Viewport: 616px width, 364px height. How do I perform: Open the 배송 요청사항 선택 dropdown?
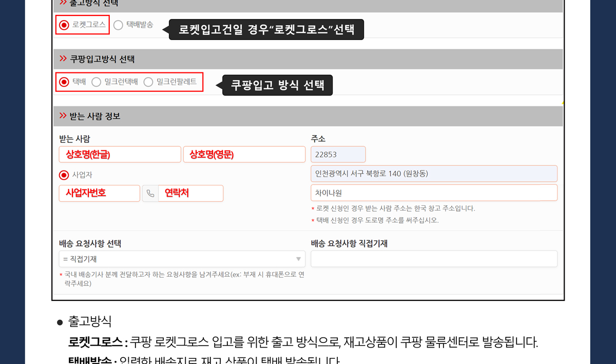click(x=182, y=259)
